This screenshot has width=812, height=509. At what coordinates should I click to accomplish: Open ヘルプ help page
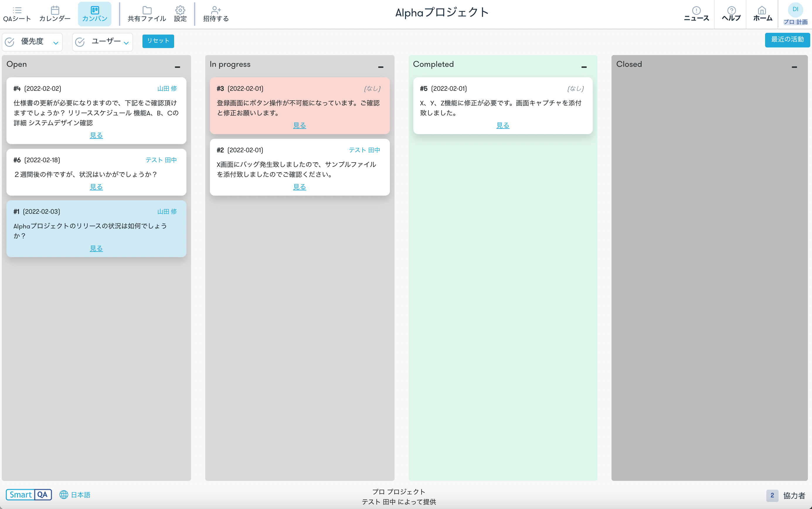[731, 14]
